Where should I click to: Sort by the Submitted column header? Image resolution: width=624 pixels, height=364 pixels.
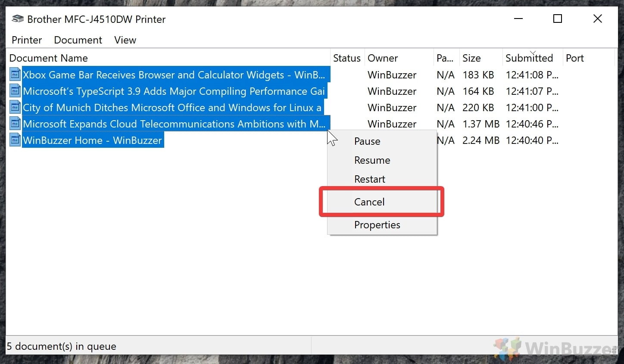pos(529,58)
